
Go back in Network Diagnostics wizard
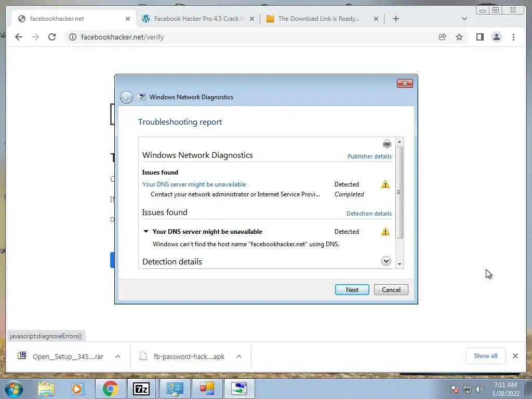[126, 97]
